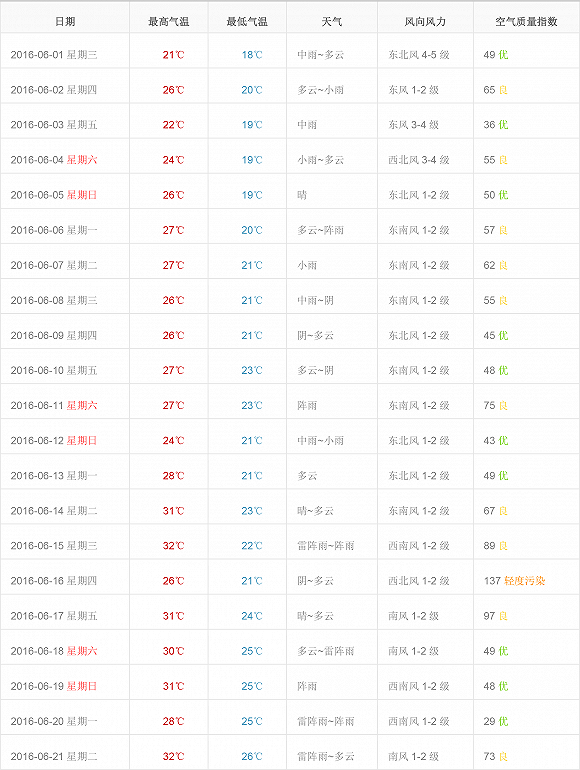Click the 日期 column header

[65, 22]
